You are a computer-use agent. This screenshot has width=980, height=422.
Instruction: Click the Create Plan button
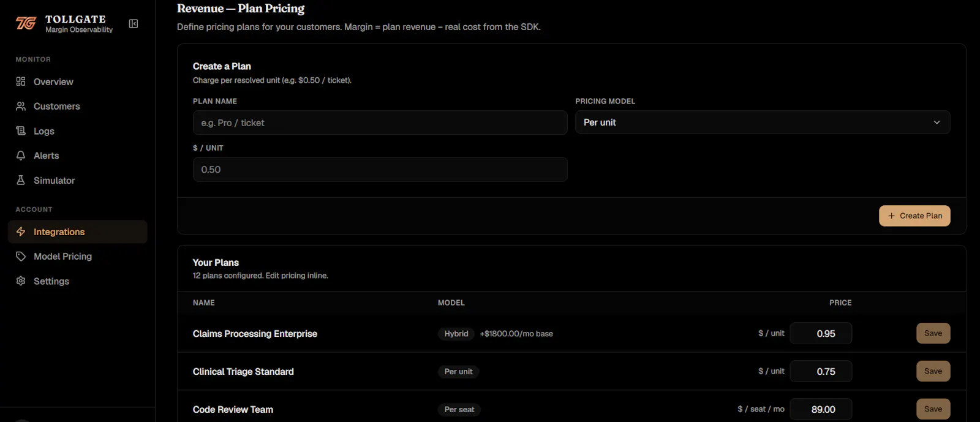tap(914, 216)
